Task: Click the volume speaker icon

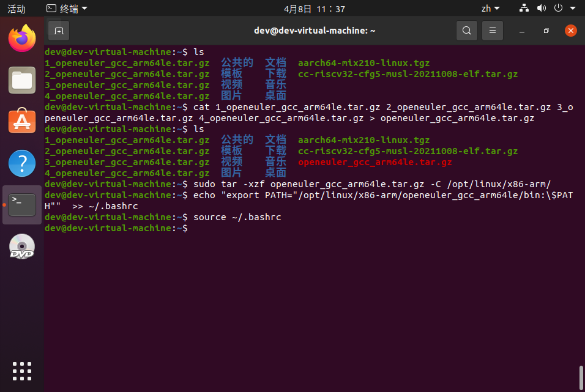Action: click(541, 9)
